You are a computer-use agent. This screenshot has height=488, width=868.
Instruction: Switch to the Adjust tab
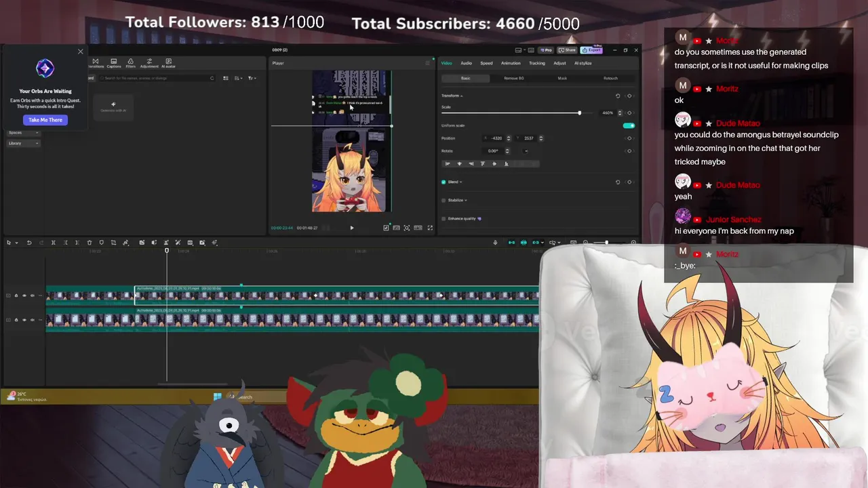(559, 63)
